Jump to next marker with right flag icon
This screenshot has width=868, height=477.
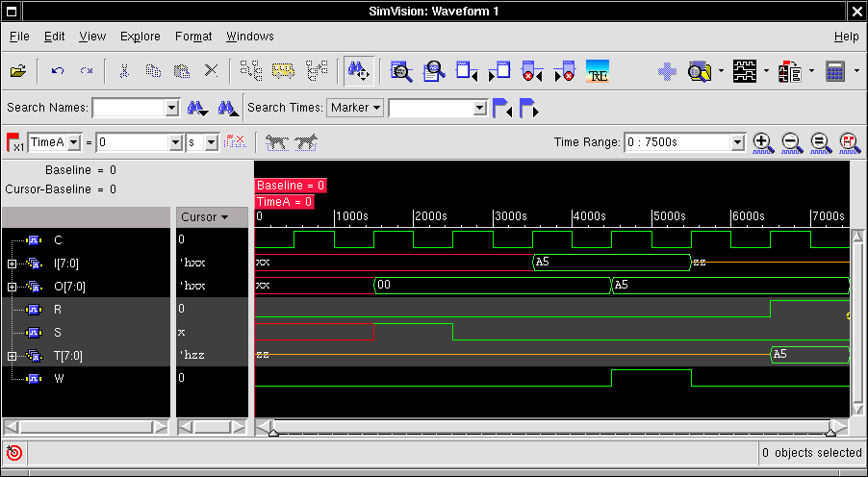pyautogui.click(x=528, y=108)
